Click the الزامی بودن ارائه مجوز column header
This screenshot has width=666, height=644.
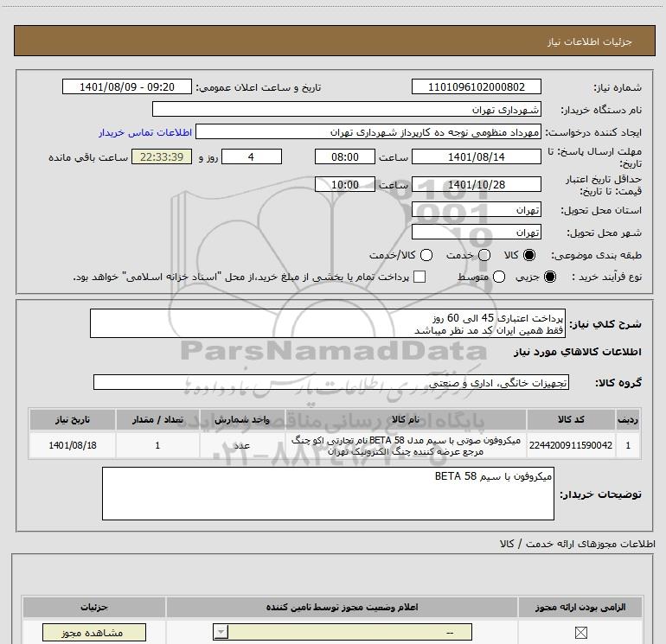tap(580, 607)
